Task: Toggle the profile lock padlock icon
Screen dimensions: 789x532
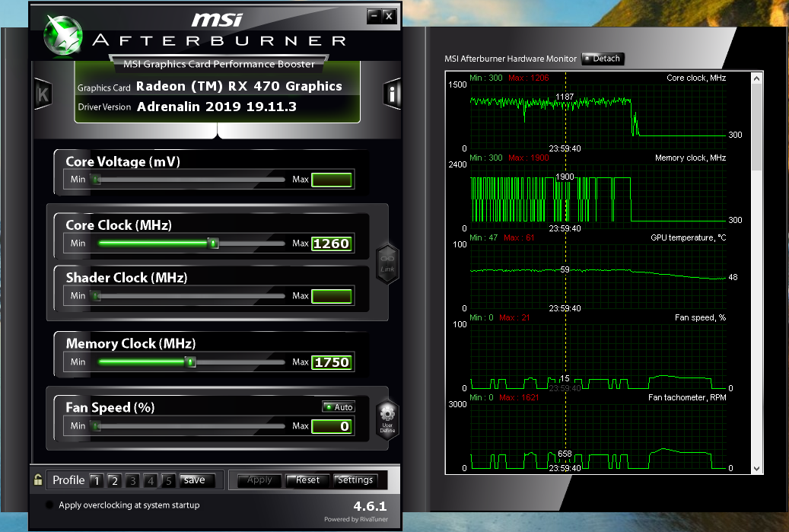Action: tap(38, 479)
